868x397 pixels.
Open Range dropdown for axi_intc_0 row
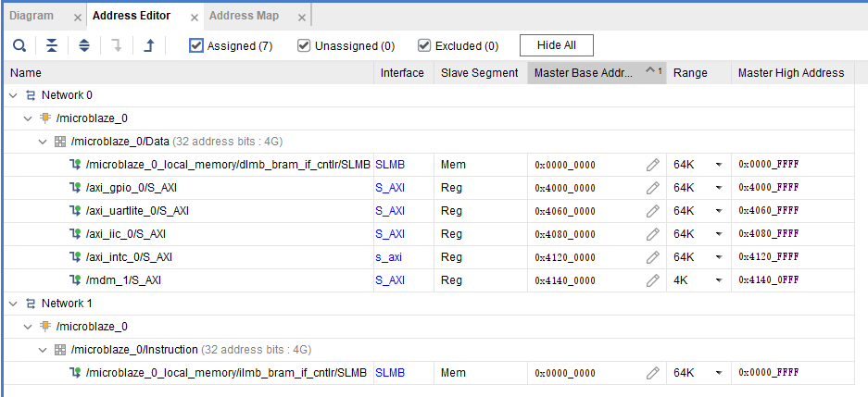[719, 257]
